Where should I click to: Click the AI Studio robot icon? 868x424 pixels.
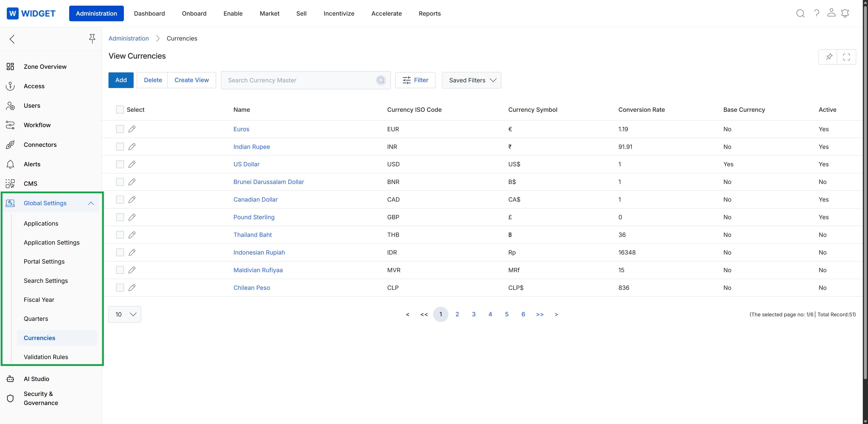point(10,379)
